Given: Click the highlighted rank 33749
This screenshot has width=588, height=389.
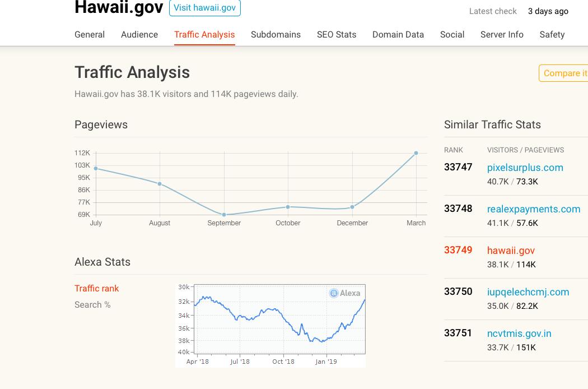Looking at the screenshot, I should pos(458,250).
